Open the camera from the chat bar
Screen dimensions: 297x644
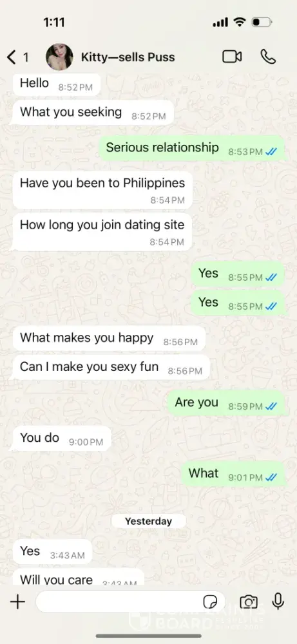point(249,602)
